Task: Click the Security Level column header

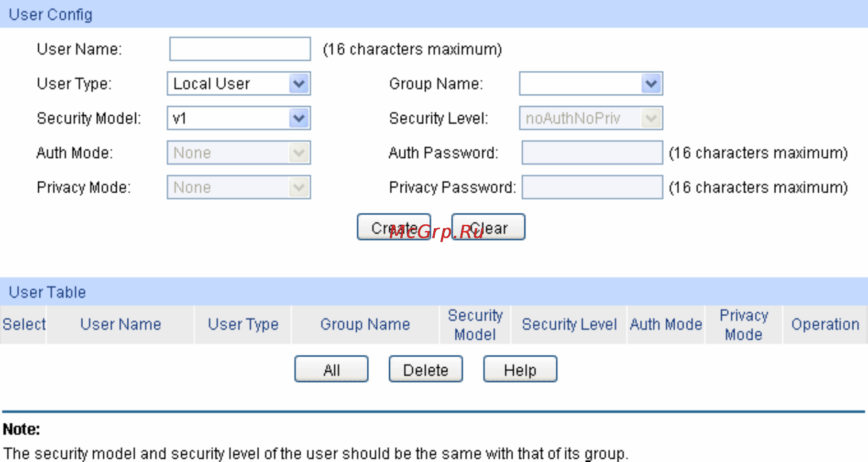Action: pyautogui.click(x=569, y=325)
